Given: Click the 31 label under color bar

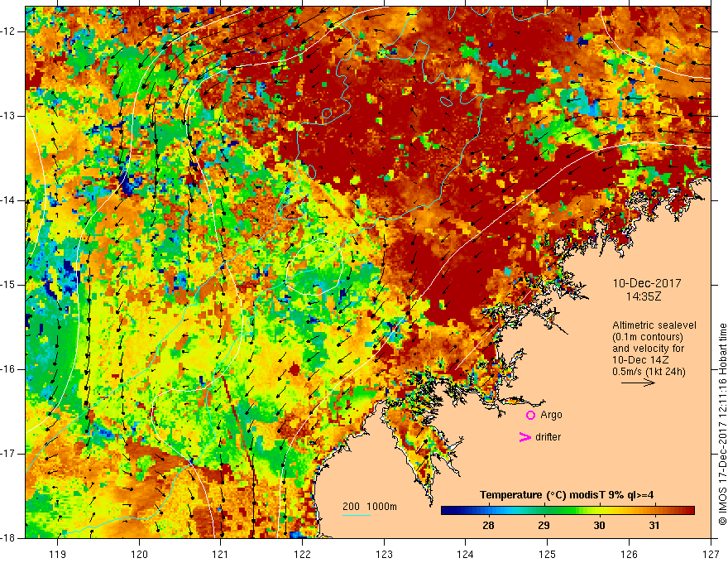Looking at the screenshot, I should (x=654, y=526).
